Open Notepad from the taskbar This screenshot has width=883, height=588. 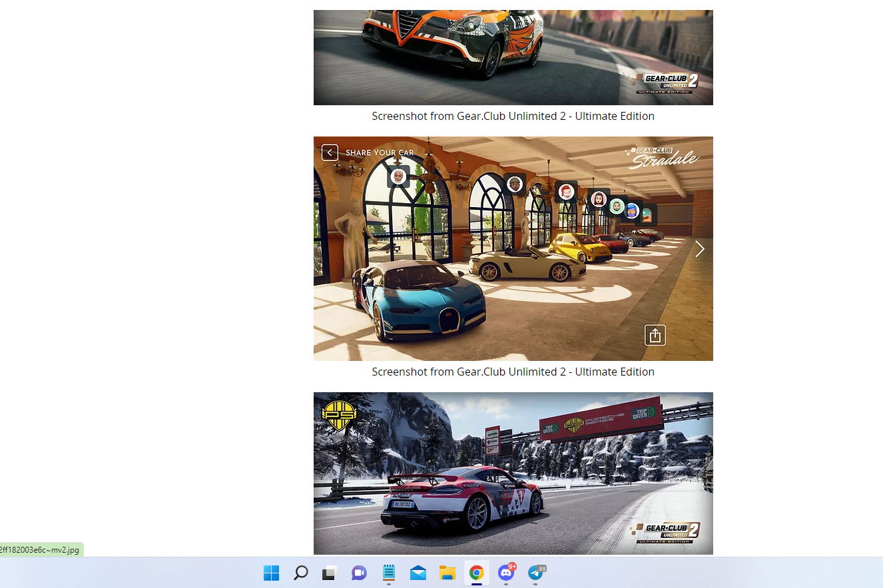pyautogui.click(x=389, y=573)
